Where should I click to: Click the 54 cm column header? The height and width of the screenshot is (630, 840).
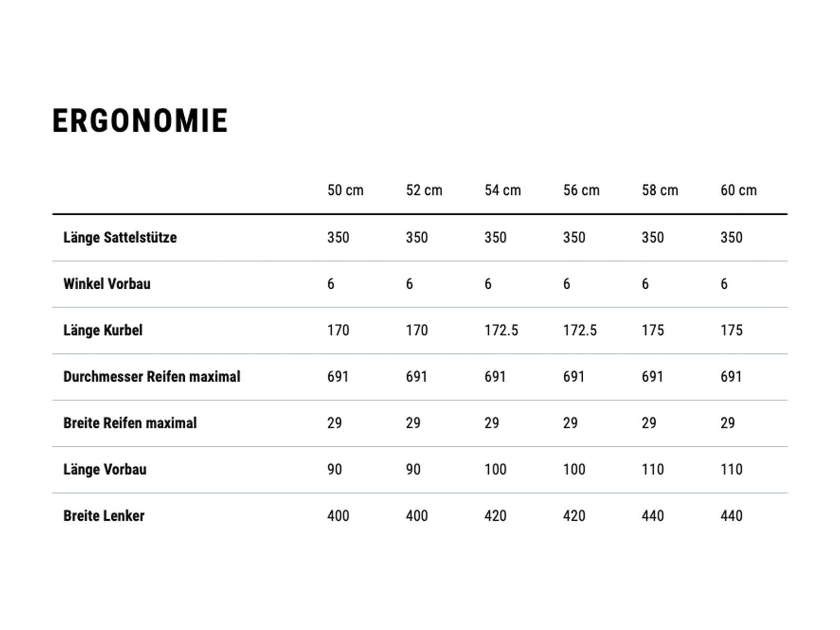502,190
